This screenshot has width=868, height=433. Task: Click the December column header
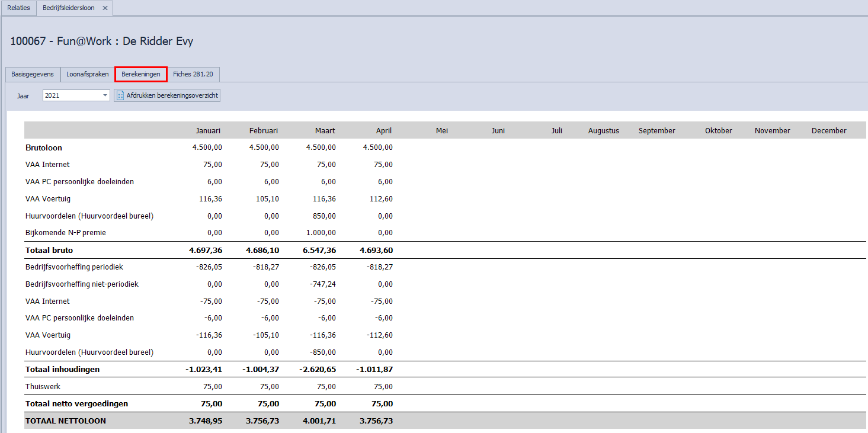(828, 131)
